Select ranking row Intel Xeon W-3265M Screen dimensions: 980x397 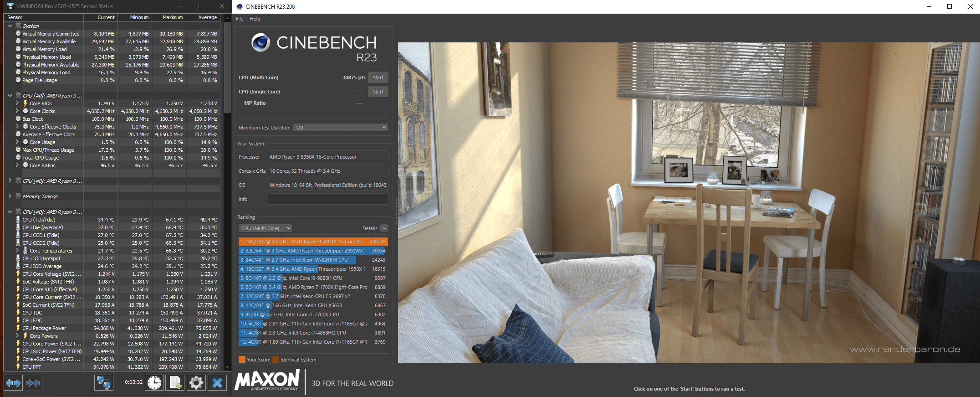[x=313, y=260]
